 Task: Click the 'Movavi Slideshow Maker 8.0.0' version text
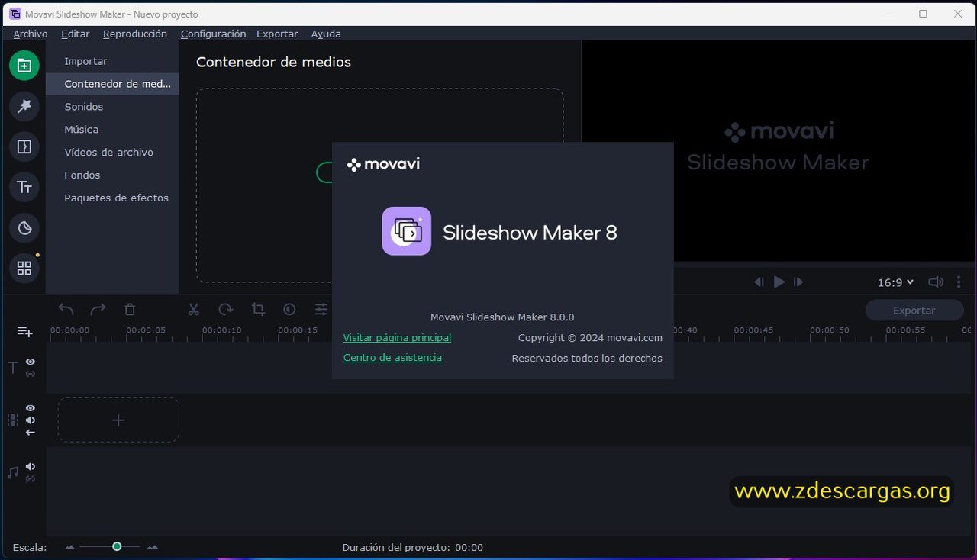pos(502,317)
